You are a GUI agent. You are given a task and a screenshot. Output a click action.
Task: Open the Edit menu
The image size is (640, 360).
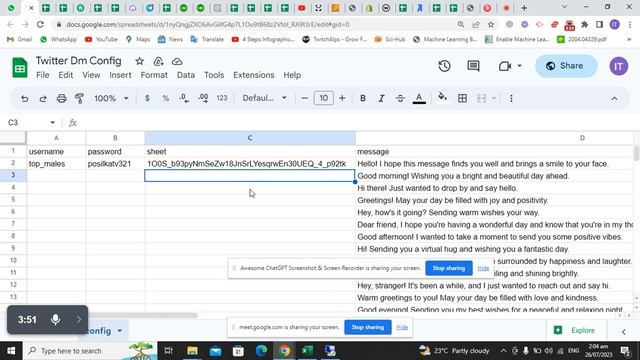(x=65, y=75)
